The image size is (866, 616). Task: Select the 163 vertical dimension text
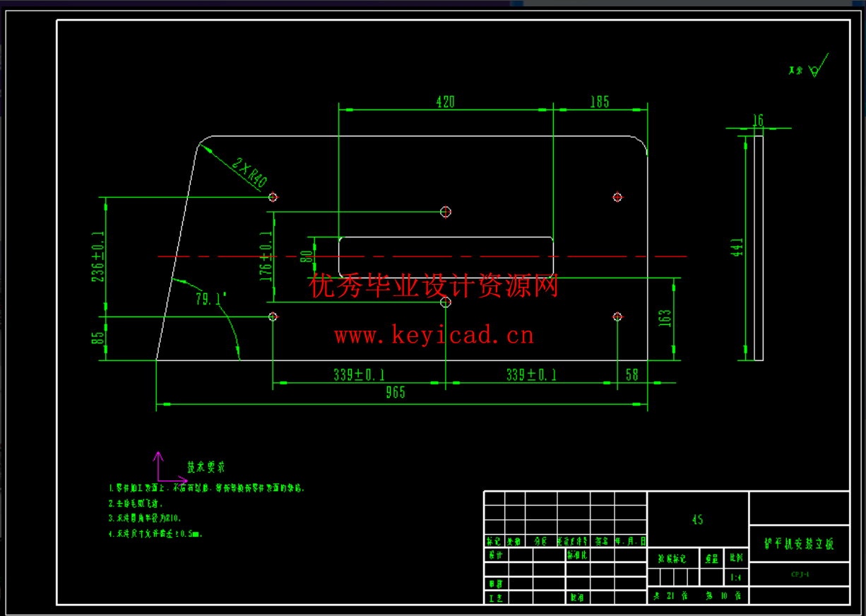(x=665, y=318)
